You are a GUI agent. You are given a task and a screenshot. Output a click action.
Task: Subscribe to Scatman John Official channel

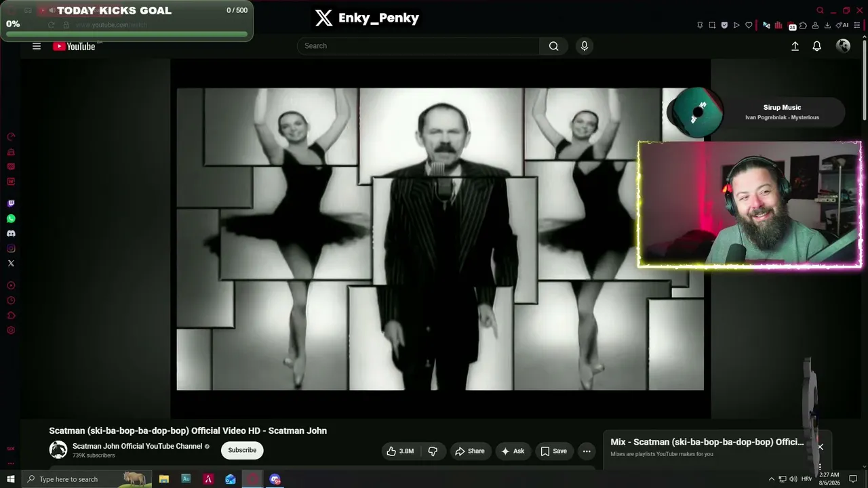[242, 450]
